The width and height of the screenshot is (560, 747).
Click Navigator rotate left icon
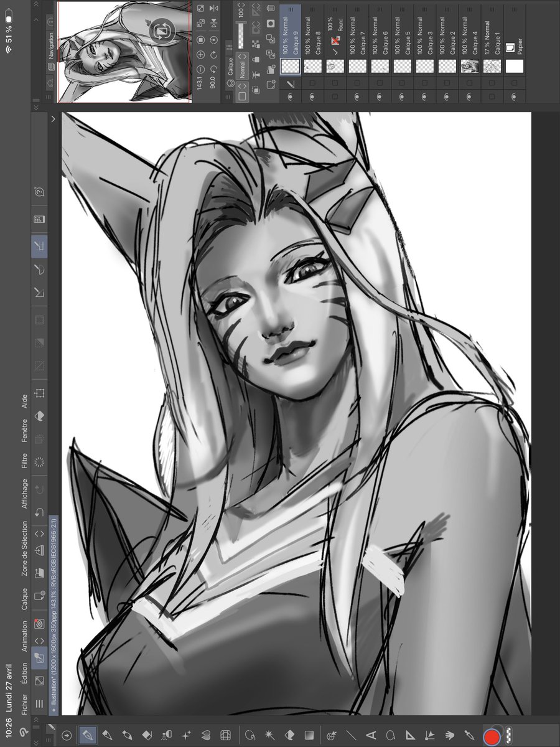click(x=213, y=69)
